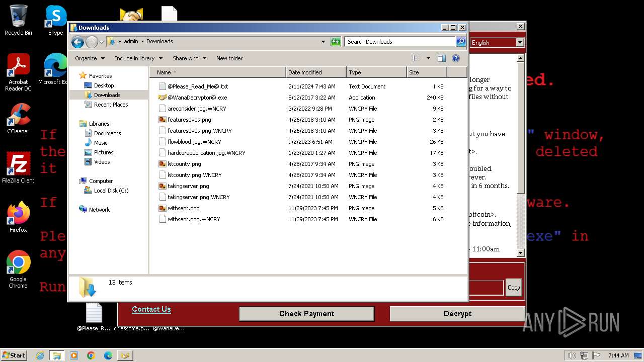The image size is (644, 362).
Task: Sort files by Type column header
Action: pos(376,72)
